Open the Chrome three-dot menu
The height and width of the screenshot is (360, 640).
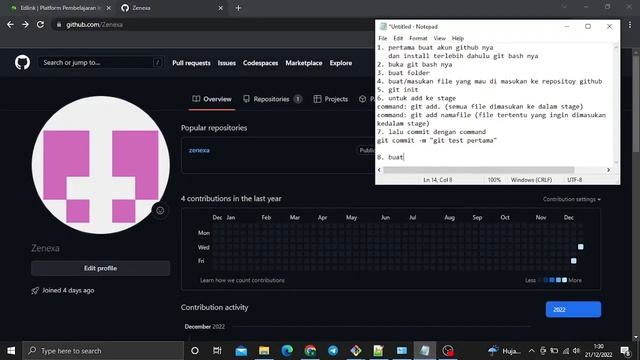click(x=630, y=24)
